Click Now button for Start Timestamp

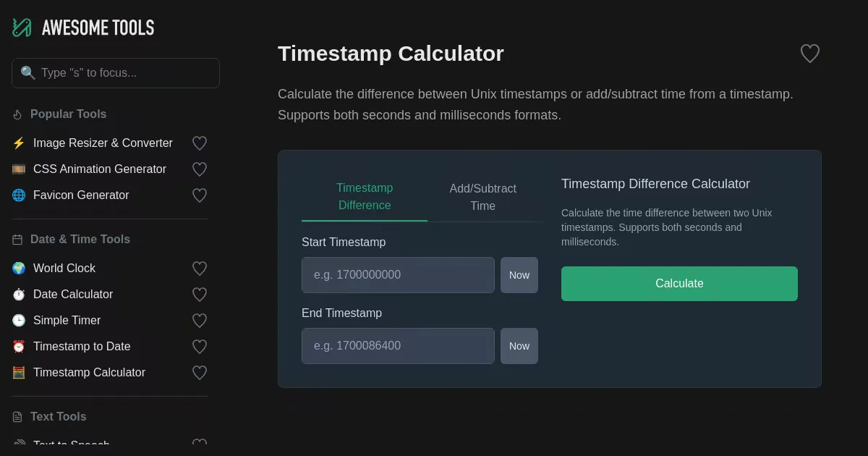[x=519, y=275]
